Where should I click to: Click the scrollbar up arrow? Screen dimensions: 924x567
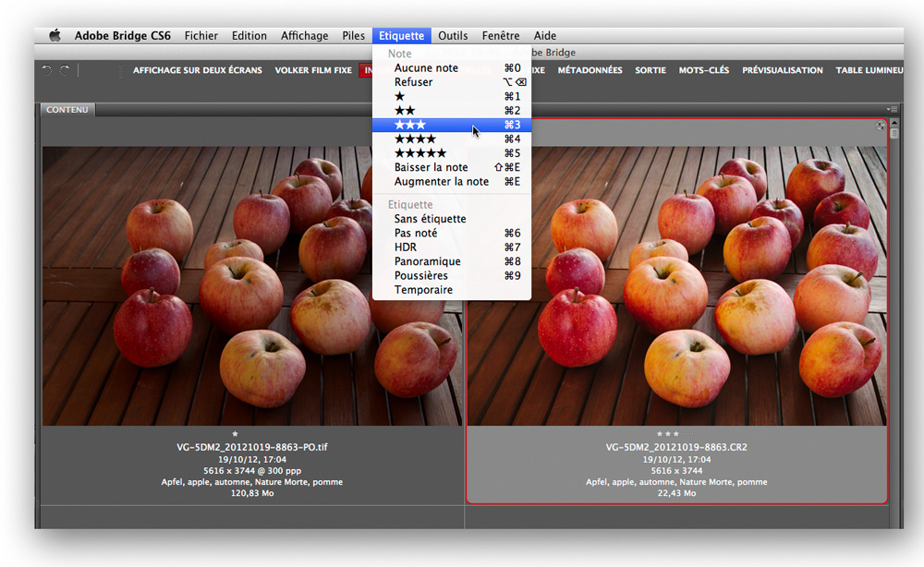[x=894, y=123]
